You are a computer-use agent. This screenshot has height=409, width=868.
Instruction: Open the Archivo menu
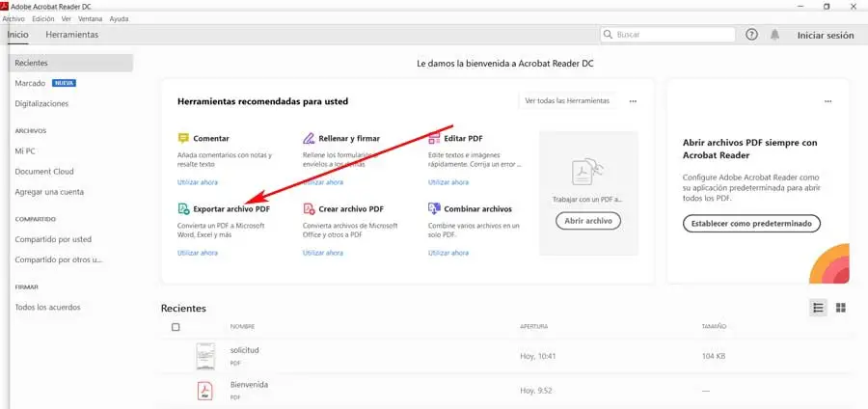coord(13,18)
